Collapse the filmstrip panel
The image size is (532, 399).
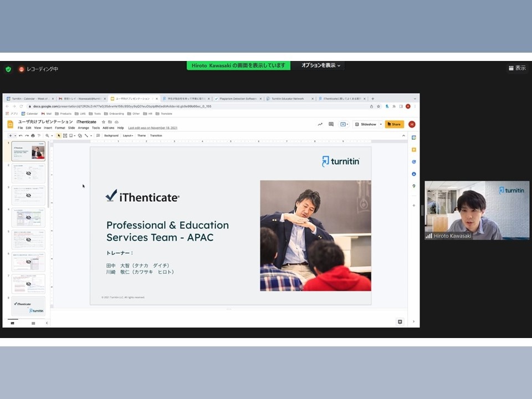[47, 323]
